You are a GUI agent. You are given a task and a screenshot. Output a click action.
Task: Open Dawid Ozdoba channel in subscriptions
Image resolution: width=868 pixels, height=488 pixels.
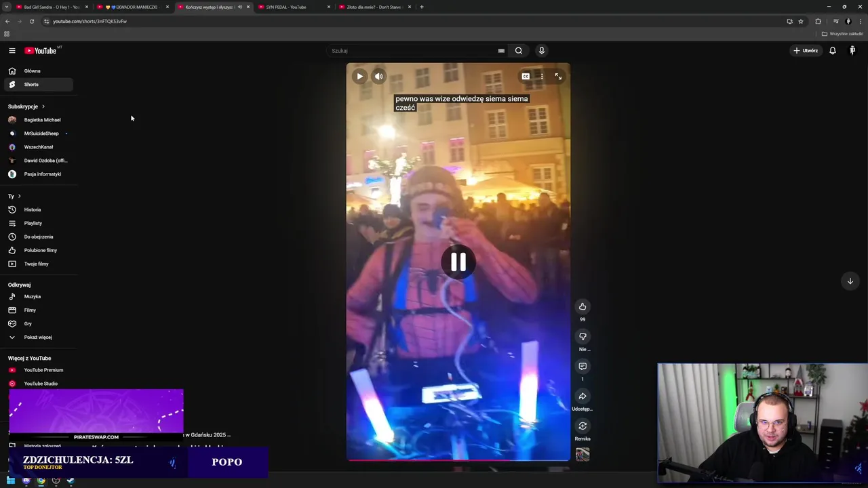pyautogui.click(x=38, y=161)
